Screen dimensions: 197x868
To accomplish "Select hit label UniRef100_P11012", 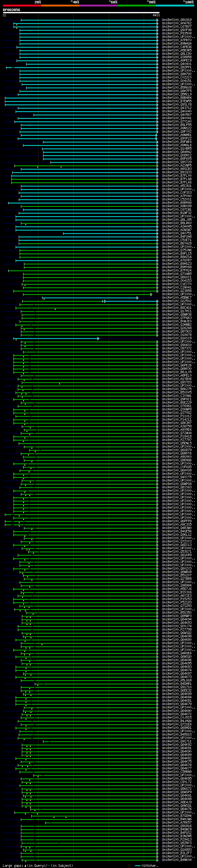I will 177,416.
